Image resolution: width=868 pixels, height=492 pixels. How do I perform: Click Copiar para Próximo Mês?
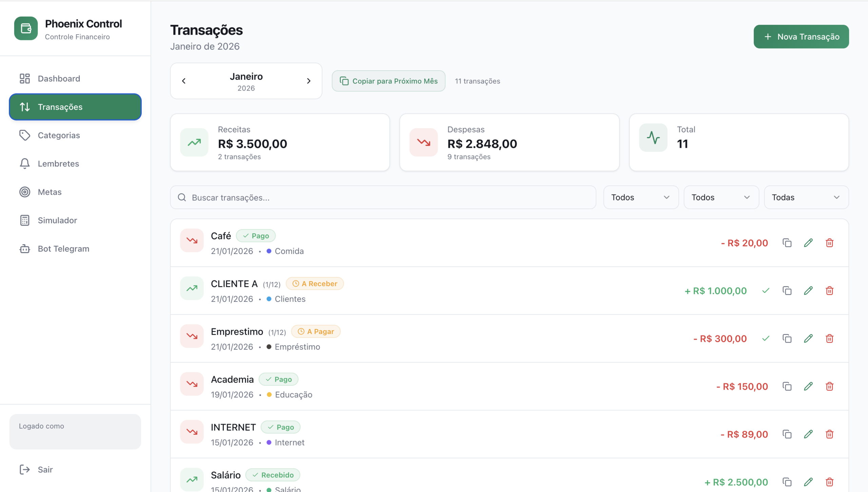(x=389, y=81)
